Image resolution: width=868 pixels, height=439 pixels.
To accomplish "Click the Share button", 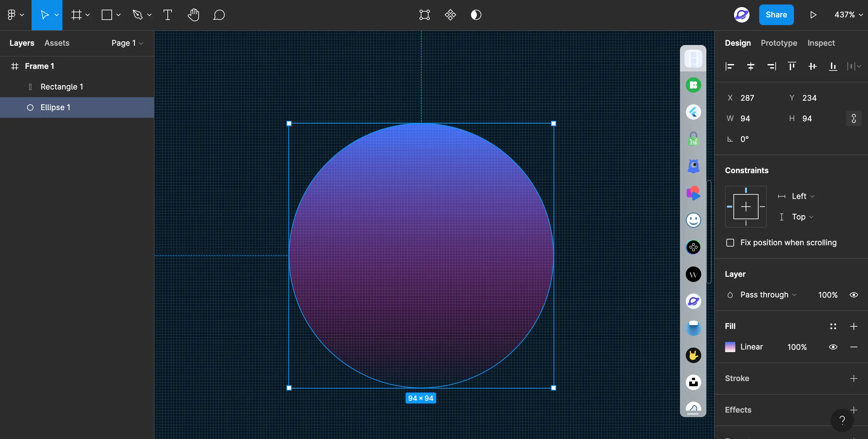I will [776, 15].
